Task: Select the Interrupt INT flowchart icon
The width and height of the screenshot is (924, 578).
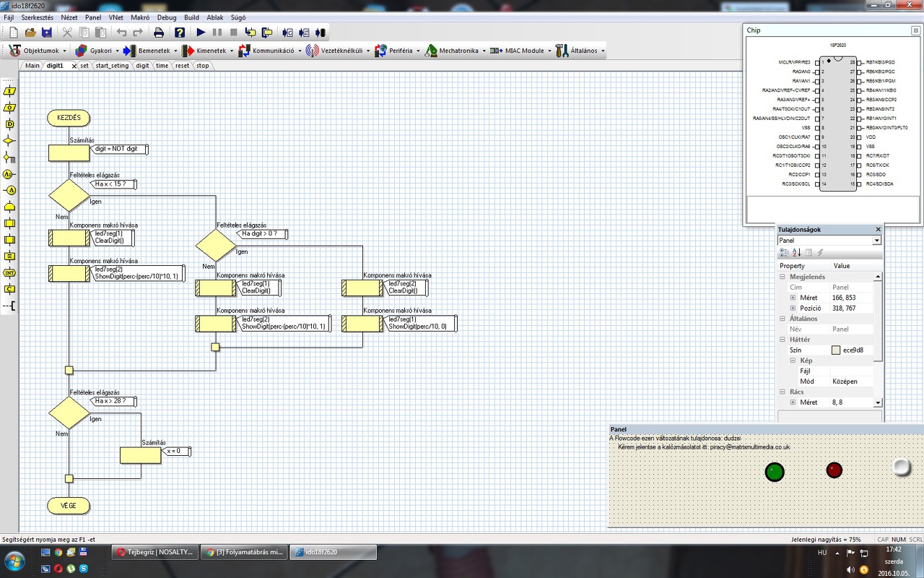Action: pyautogui.click(x=9, y=273)
